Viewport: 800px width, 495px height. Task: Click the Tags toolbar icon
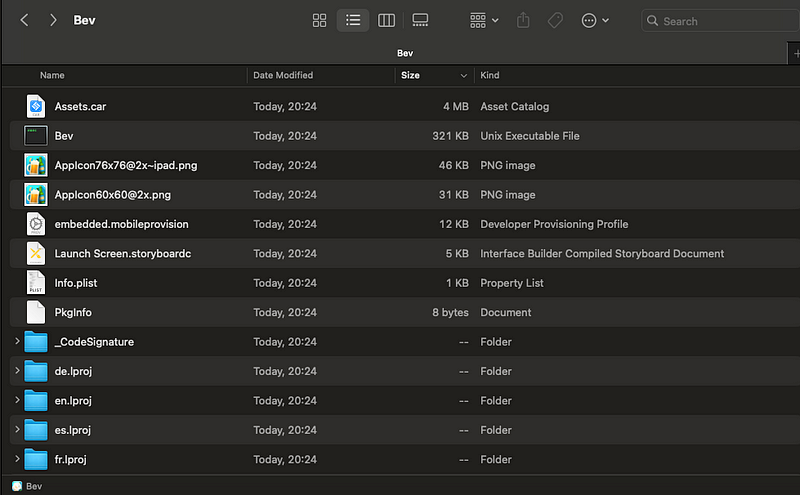pos(555,20)
